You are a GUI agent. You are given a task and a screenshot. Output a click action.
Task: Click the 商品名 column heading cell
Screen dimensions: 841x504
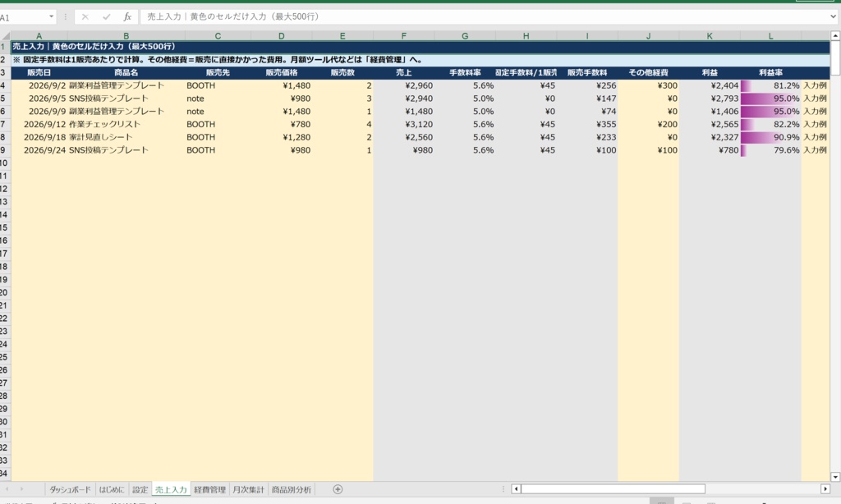(126, 72)
